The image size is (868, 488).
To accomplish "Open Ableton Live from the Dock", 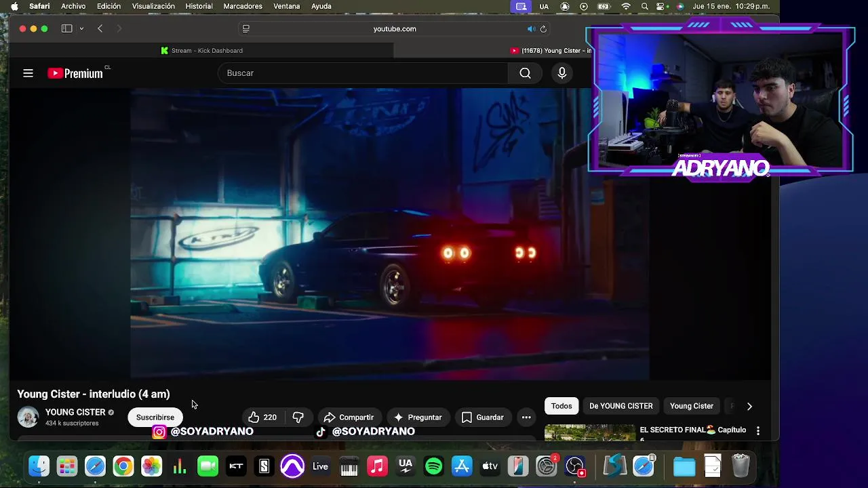I will click(x=321, y=466).
